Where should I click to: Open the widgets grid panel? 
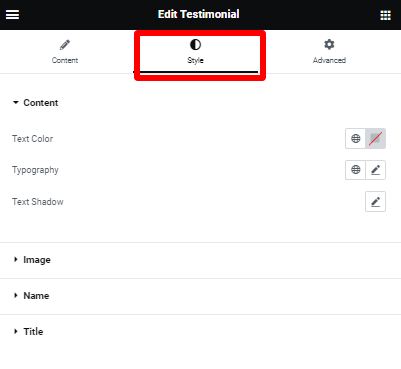tap(385, 15)
